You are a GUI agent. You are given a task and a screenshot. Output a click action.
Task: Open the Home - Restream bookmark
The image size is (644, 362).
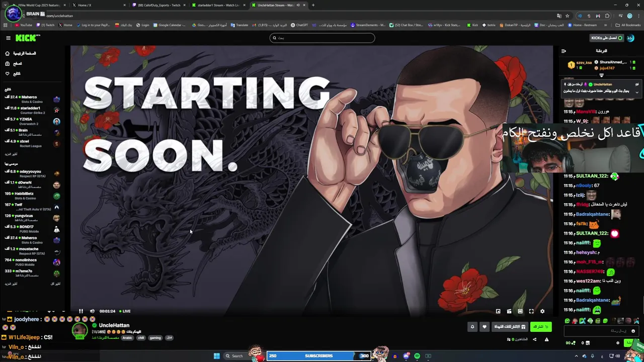582,25
